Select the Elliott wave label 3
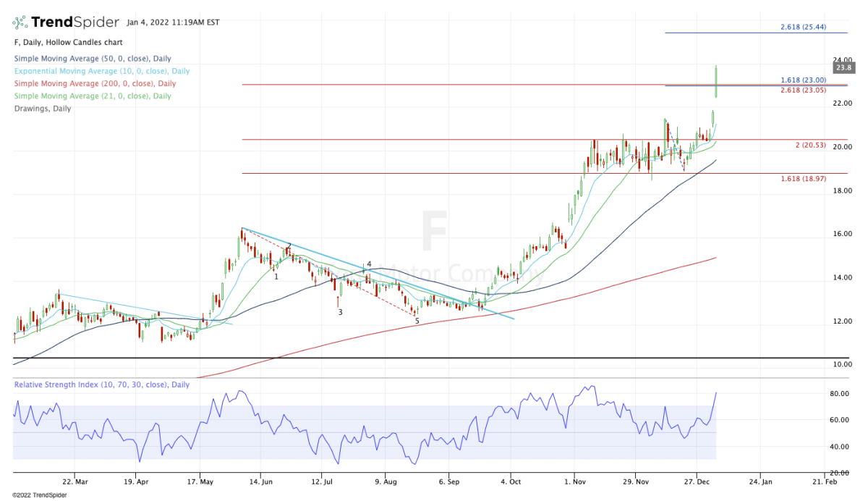Viewport: 868px width, 501px height. pyautogui.click(x=339, y=312)
